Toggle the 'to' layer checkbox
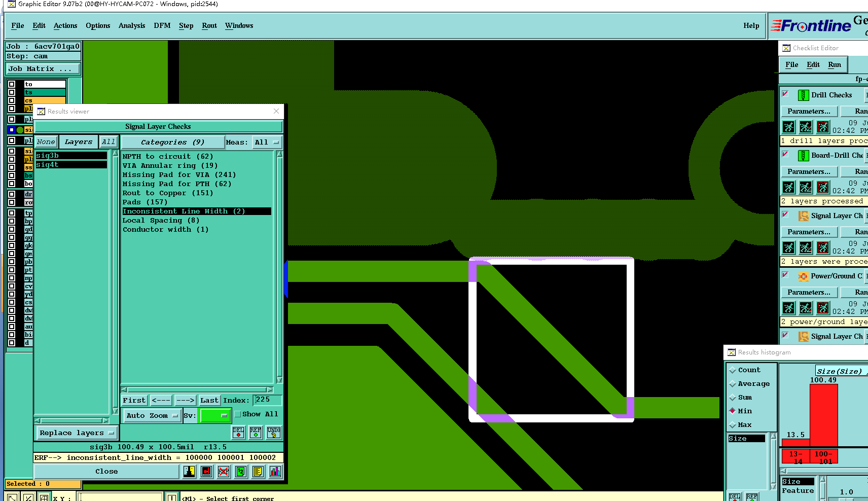 point(12,84)
